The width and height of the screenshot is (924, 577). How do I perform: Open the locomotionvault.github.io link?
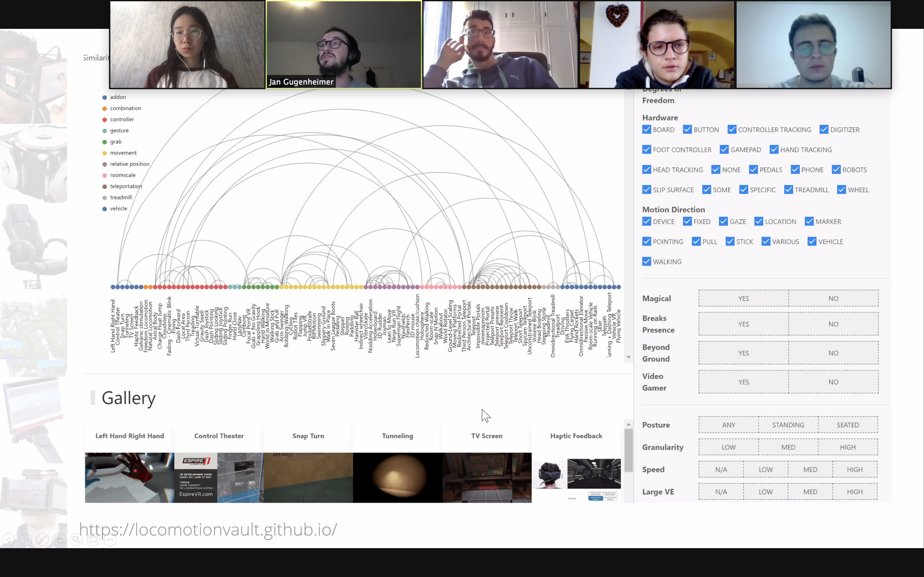pos(208,529)
